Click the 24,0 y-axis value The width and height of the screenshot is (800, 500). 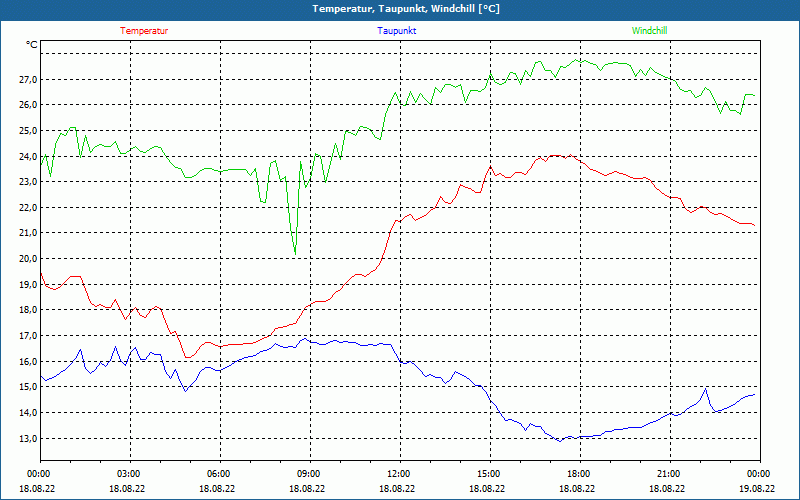pyautogui.click(x=29, y=157)
